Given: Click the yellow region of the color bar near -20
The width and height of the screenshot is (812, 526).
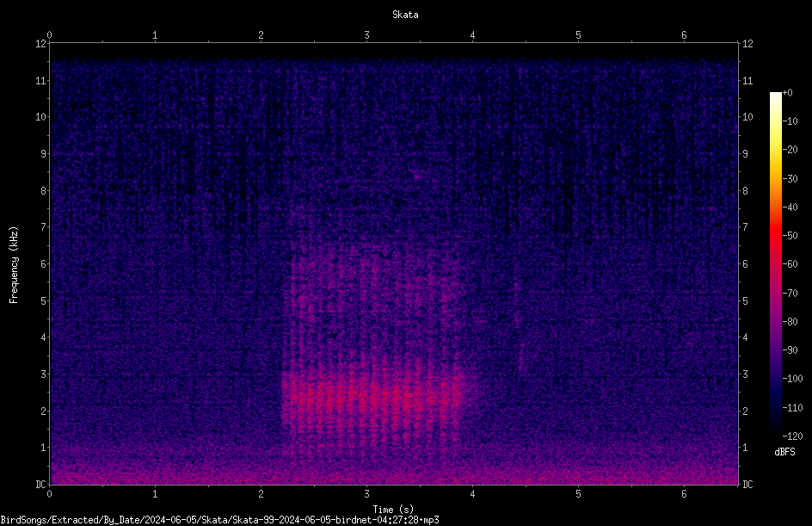Looking at the screenshot, I should tap(775, 150).
